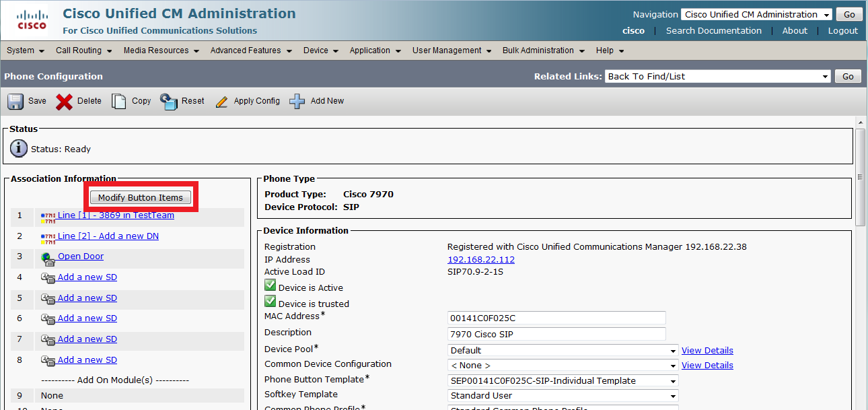Click the Modify Button Items button
The height and width of the screenshot is (410, 868).
[141, 197]
